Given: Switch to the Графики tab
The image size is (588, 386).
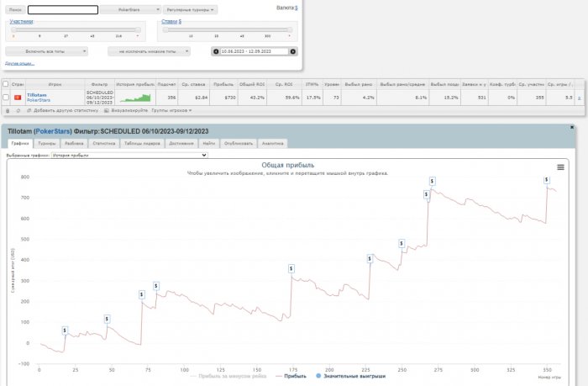Looking at the screenshot, I should point(20,144).
